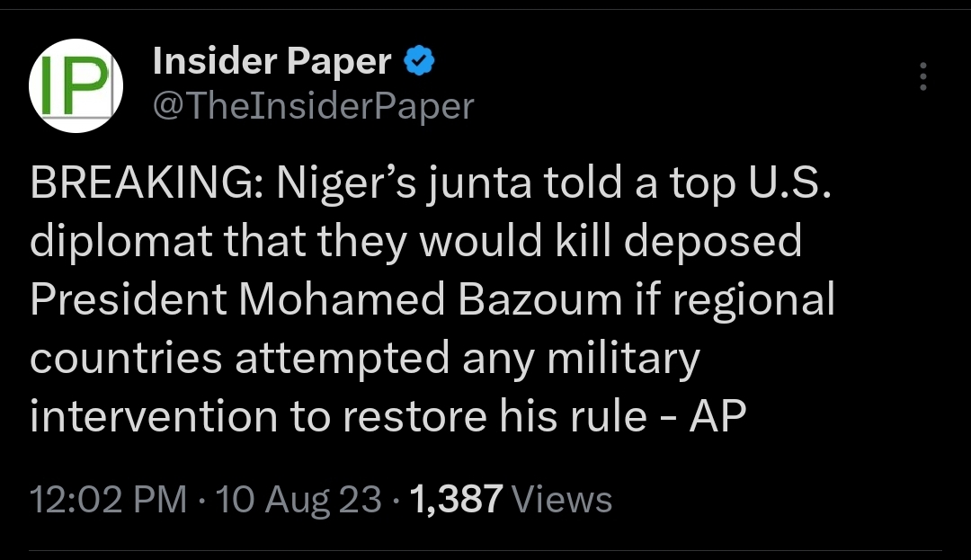The width and height of the screenshot is (971, 560).
Task: Click the U.S. text in the tweet
Action: point(780,183)
